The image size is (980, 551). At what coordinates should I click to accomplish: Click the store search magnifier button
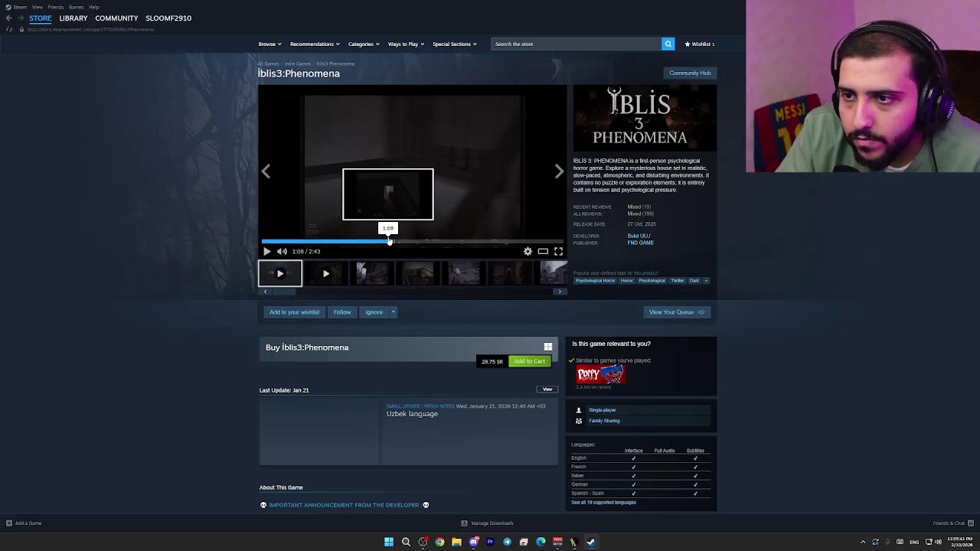668,44
